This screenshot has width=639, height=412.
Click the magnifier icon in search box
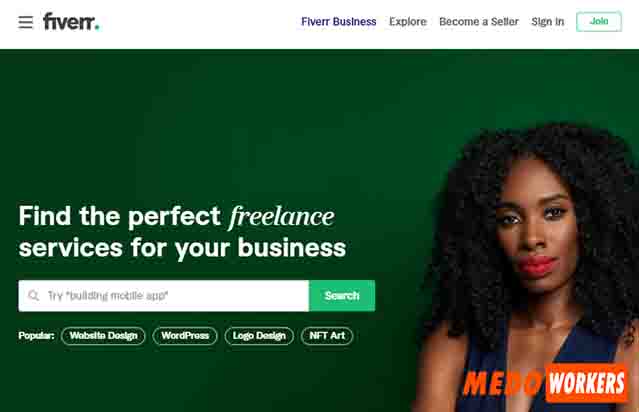[x=33, y=295]
